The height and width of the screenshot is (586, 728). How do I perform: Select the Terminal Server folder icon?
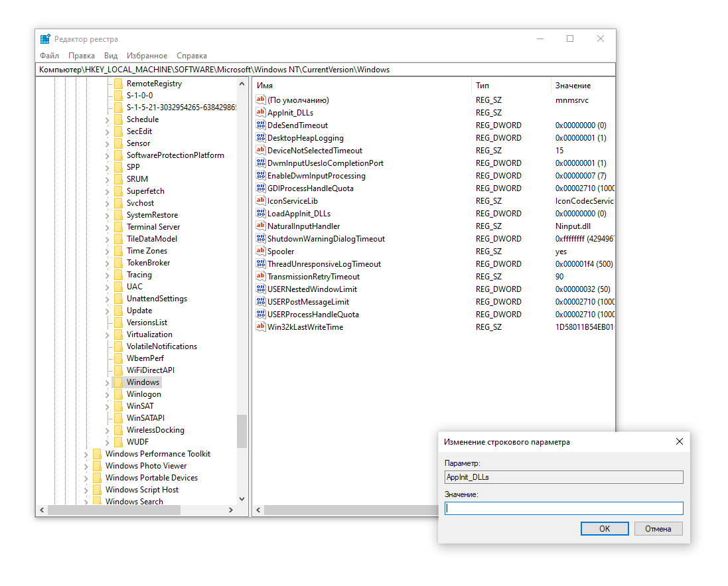[x=118, y=227]
